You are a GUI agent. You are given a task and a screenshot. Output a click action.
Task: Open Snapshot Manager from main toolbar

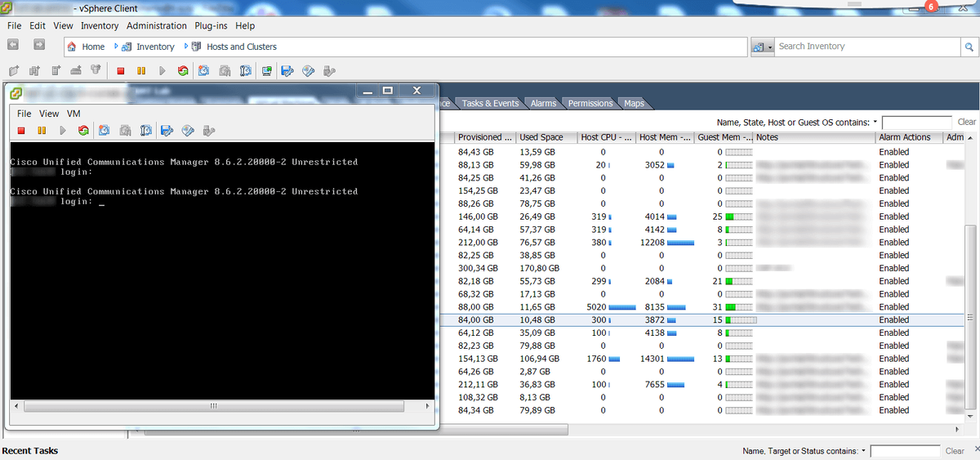coord(246,71)
